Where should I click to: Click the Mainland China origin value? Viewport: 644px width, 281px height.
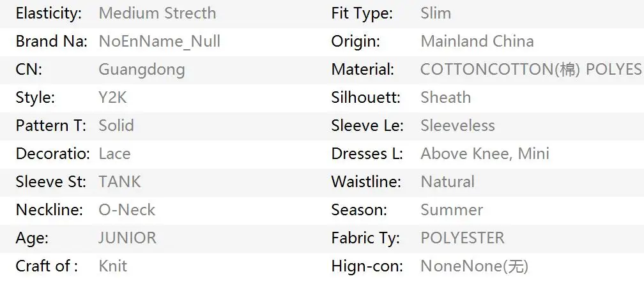pos(477,42)
